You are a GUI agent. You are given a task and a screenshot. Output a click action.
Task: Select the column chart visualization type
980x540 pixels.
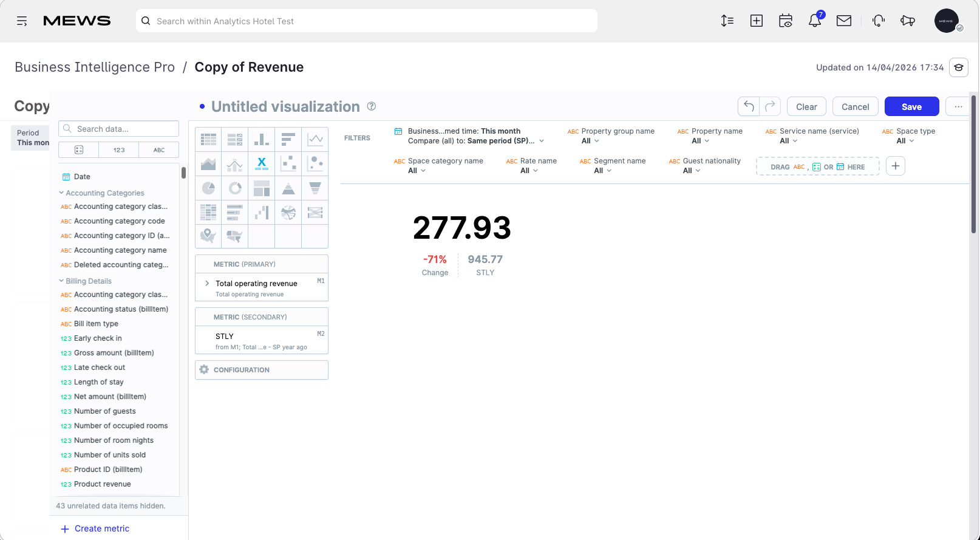262,140
